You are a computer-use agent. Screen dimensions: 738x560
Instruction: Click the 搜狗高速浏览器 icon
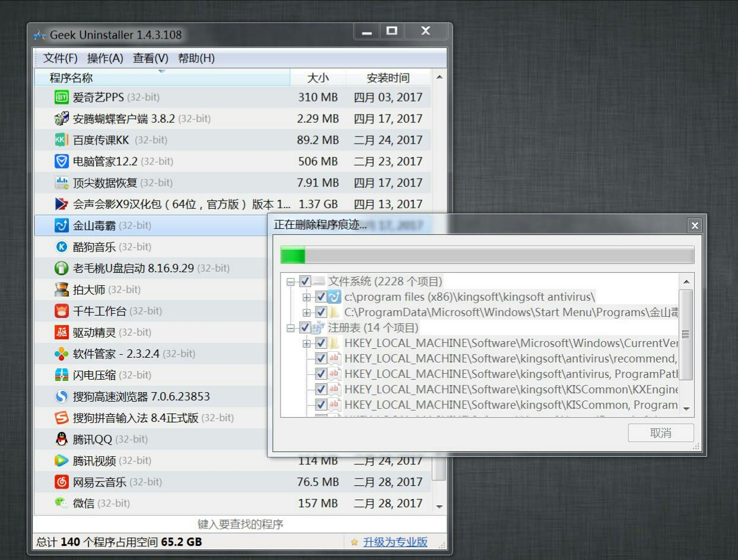62,396
